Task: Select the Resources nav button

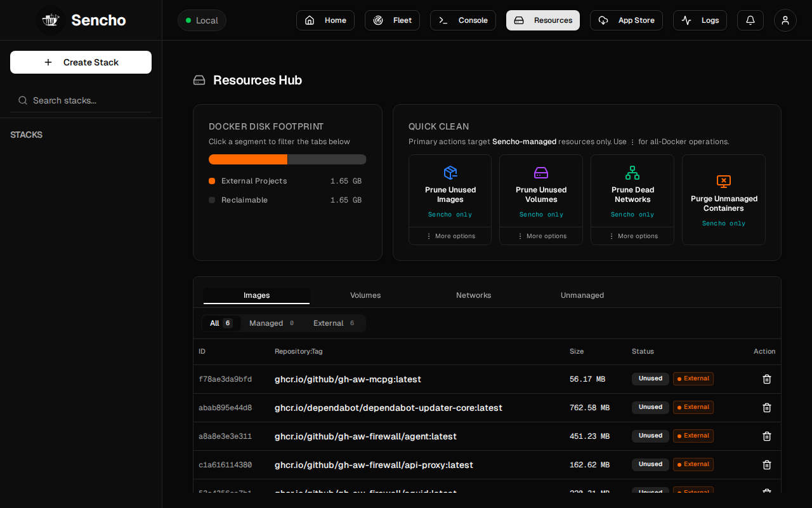Action: 543,20
